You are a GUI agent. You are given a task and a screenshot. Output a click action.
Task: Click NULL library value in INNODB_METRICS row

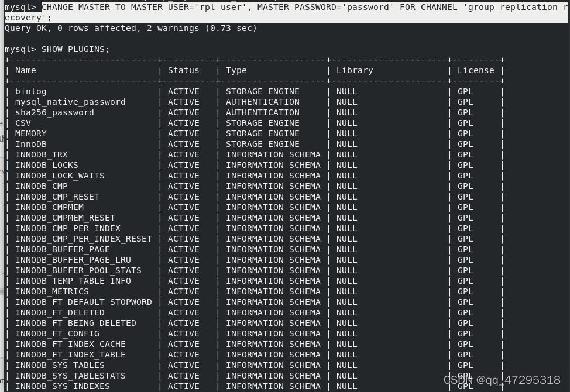pos(347,292)
